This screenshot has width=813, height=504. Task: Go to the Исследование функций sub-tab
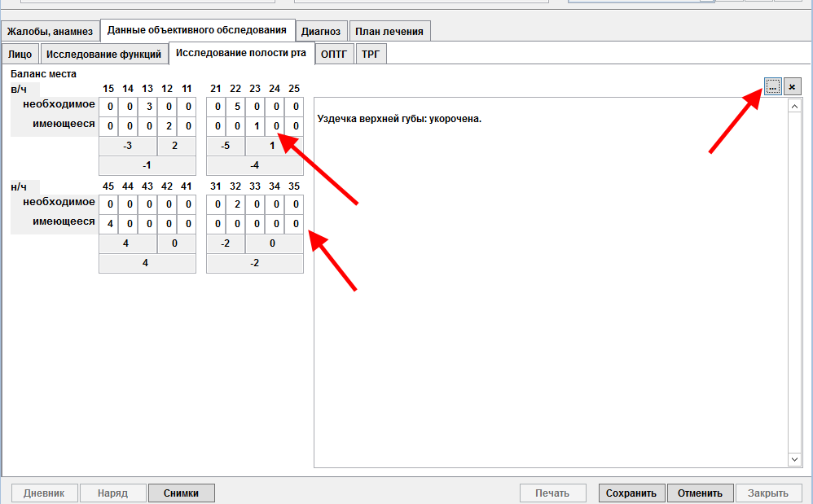click(103, 55)
